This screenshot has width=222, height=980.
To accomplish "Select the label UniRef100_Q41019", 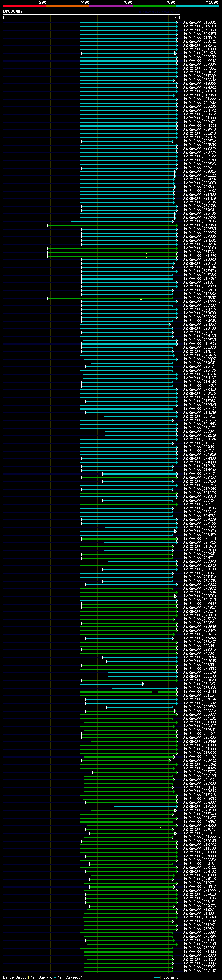I will (199, 91).
